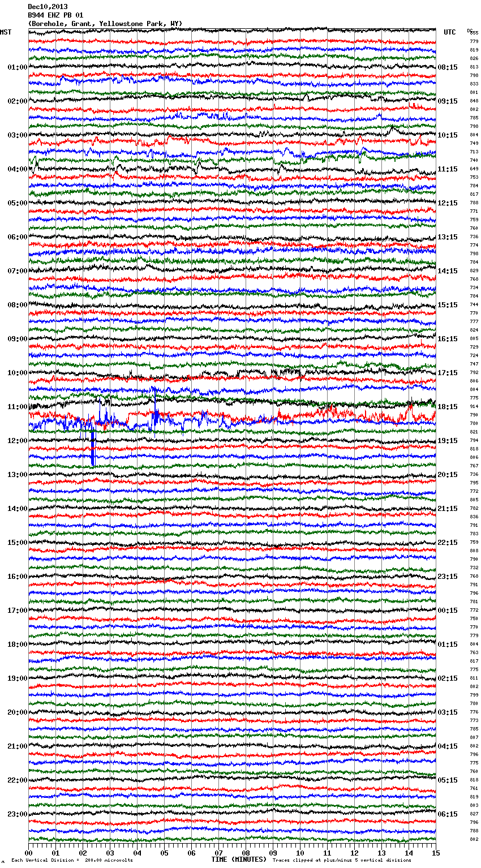Select the station code "B944 EHZ PB 01"
The width and height of the screenshot is (481, 868).
tap(55, 15)
